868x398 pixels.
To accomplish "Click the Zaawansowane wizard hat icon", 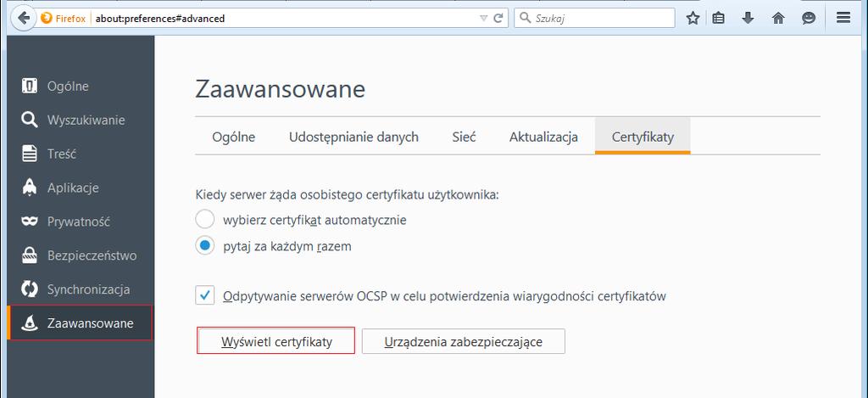I will click(30, 322).
